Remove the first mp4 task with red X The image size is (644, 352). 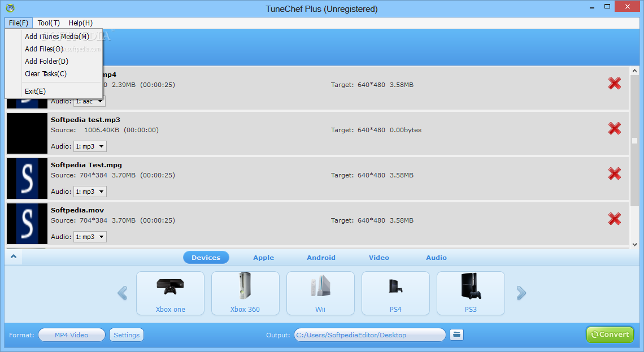(x=615, y=84)
